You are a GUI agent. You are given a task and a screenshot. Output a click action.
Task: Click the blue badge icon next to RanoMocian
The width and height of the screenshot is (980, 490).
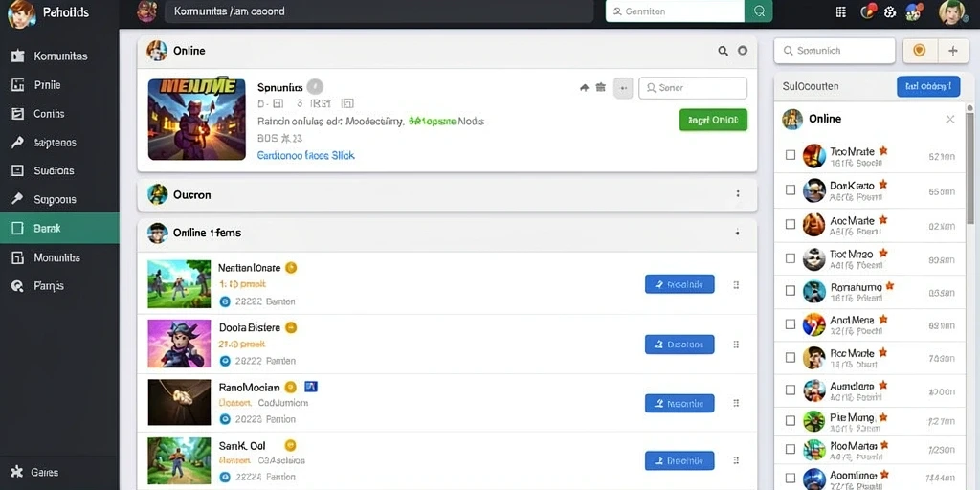(x=311, y=387)
